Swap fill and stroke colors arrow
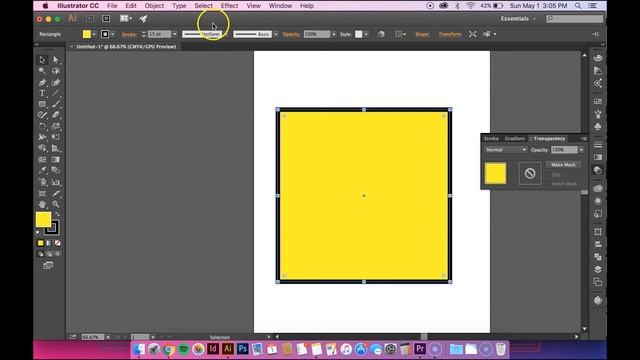Viewport: 640px width, 360px height. pos(57,214)
